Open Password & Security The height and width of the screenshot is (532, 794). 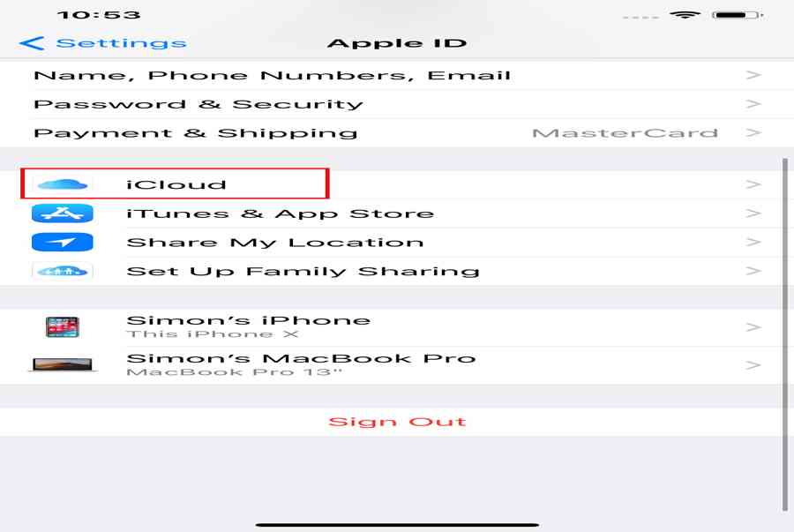pos(397,104)
